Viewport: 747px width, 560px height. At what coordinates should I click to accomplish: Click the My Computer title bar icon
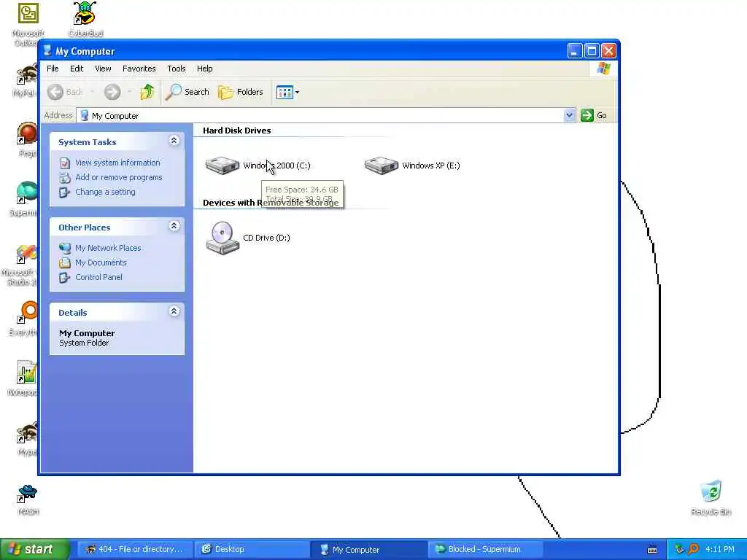[47, 50]
